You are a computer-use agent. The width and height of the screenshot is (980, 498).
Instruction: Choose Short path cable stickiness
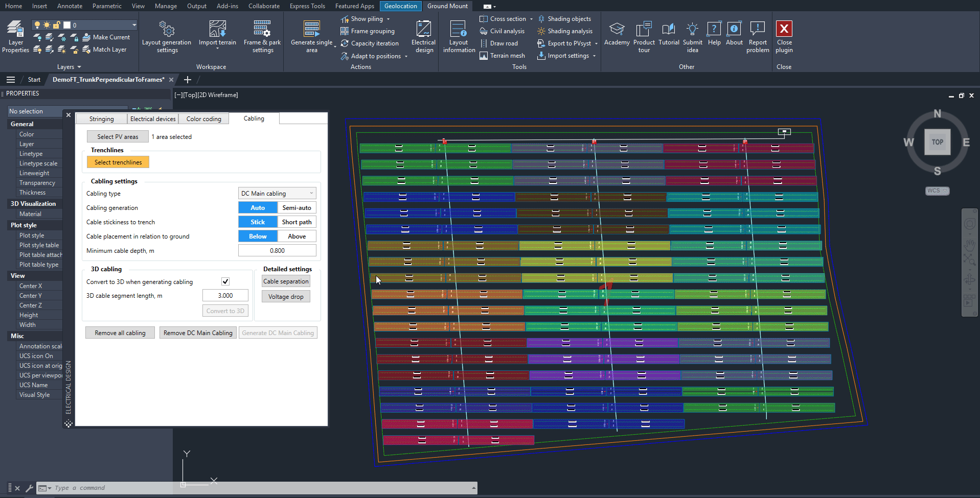coord(297,222)
